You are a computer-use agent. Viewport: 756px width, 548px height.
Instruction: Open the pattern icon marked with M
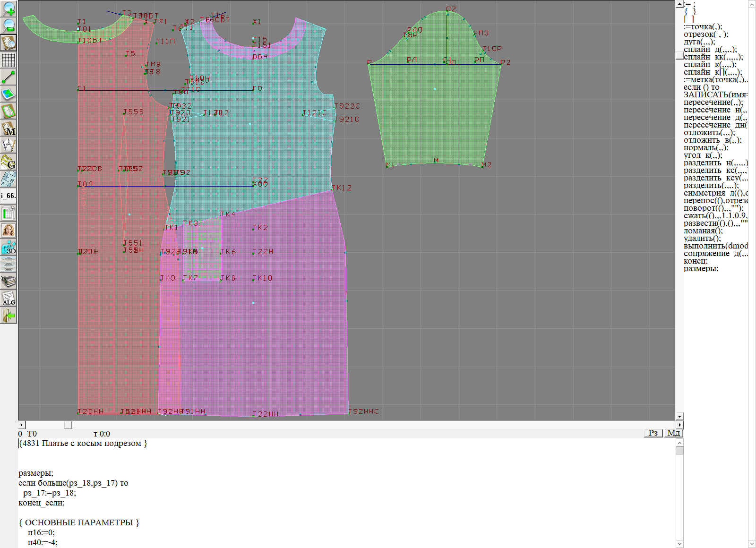[9, 128]
